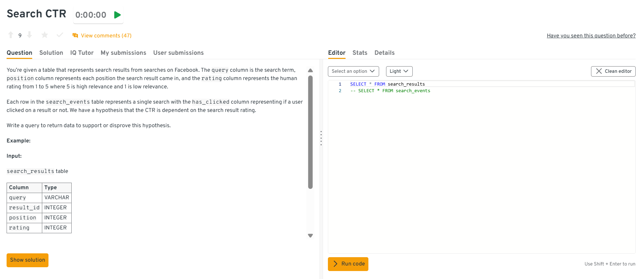644x279 pixels.
Task: Mark question as completed with checkmark icon
Action: click(60, 35)
